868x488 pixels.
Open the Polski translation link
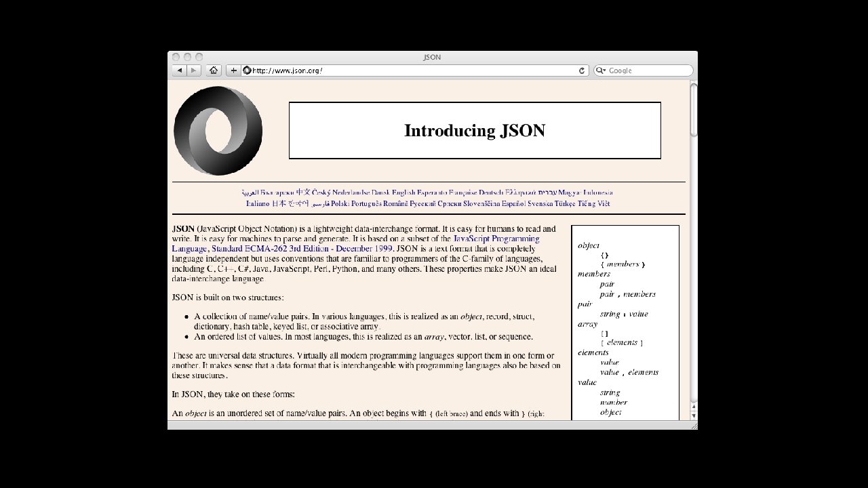340,203
